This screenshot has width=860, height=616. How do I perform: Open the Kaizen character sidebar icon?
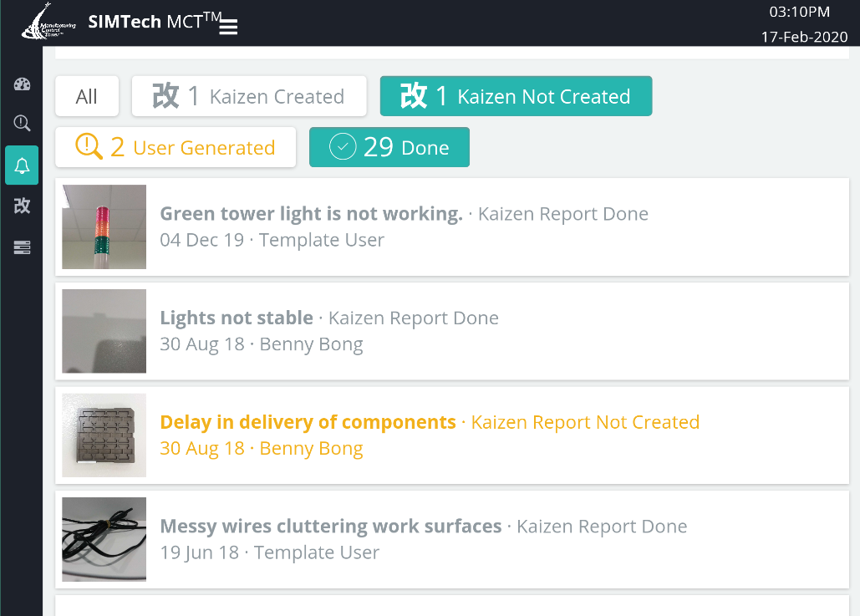click(22, 206)
